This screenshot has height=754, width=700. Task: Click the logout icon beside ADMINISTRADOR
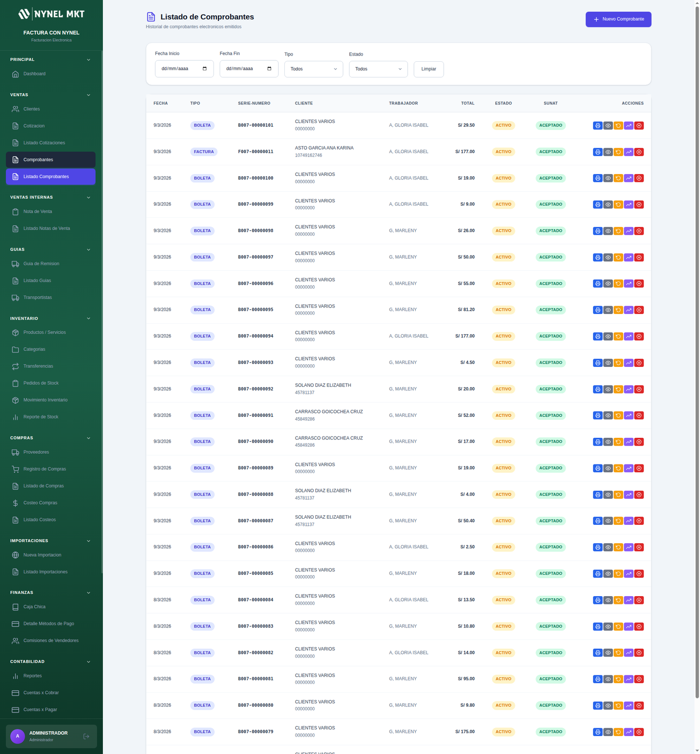point(86,737)
